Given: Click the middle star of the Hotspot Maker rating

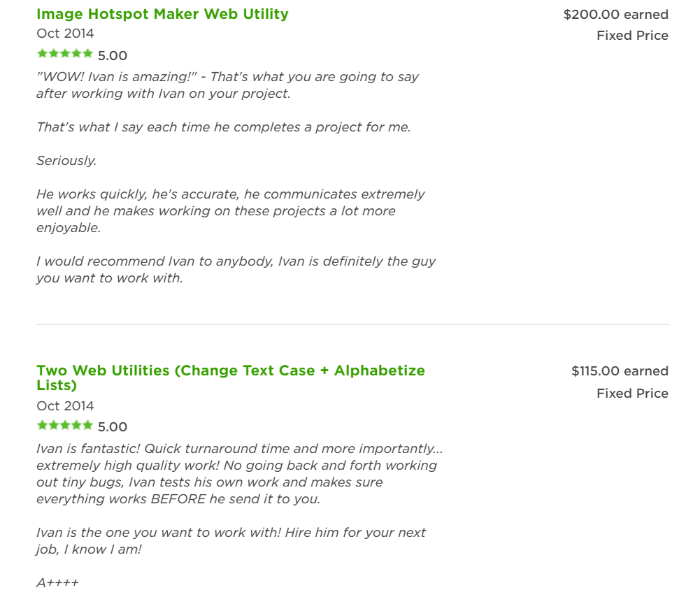Looking at the screenshot, I should pos(65,54).
